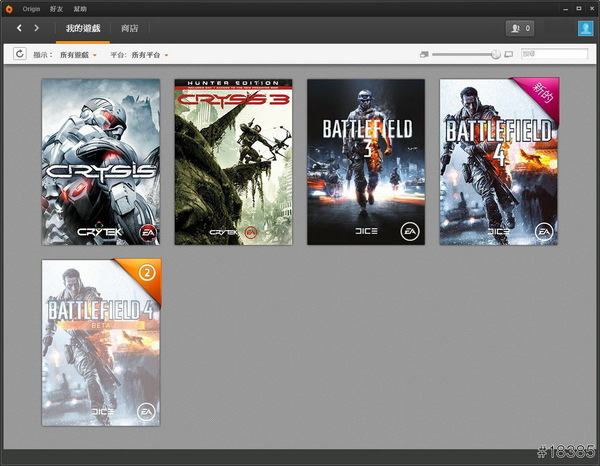
Task: Select the Battlefield 3 game cover
Action: [366, 162]
